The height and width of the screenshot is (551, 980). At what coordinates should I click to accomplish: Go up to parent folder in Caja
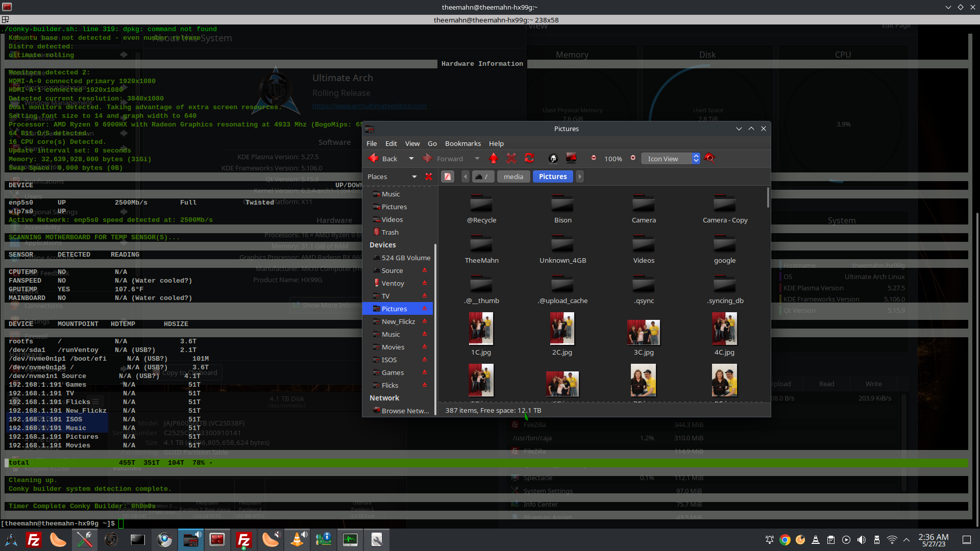click(x=494, y=159)
